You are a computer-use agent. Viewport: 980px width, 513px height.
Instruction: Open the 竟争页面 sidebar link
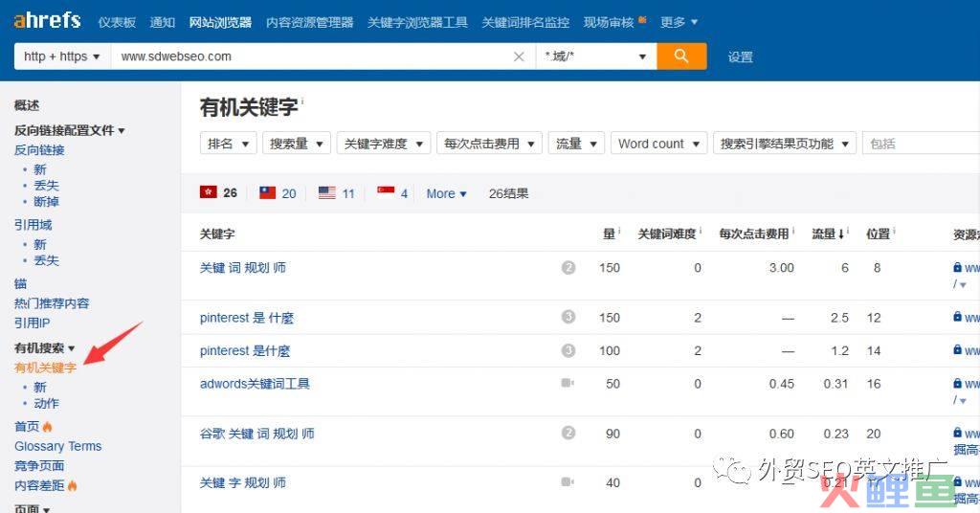pos(39,465)
